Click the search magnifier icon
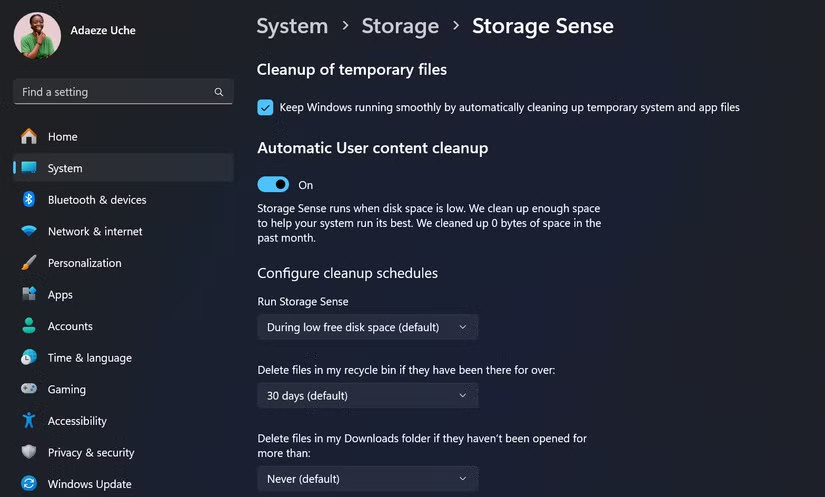825x497 pixels. (x=219, y=92)
